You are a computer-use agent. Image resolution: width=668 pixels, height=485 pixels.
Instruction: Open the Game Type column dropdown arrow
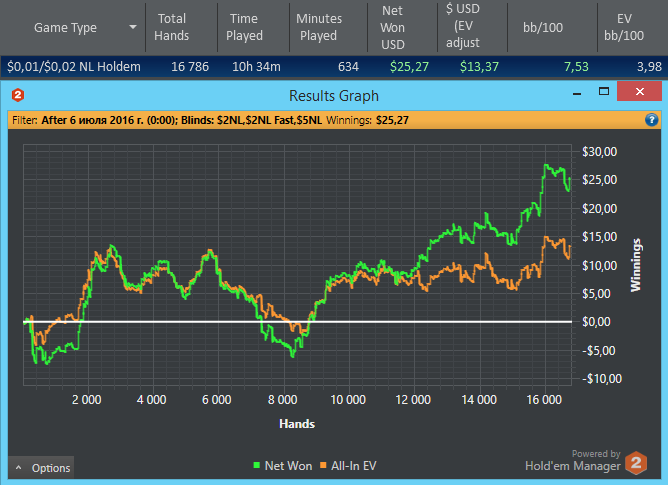tap(133, 27)
